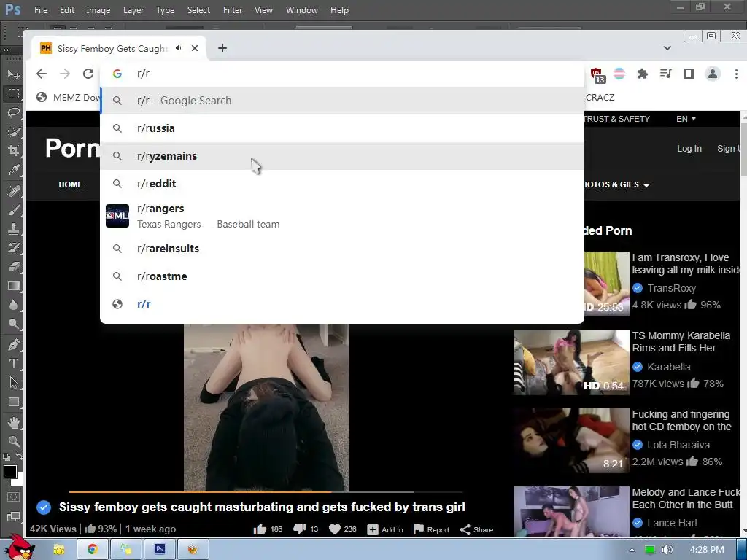The width and height of the screenshot is (747, 560).
Task: Select the Pen tool
Action: click(13, 344)
